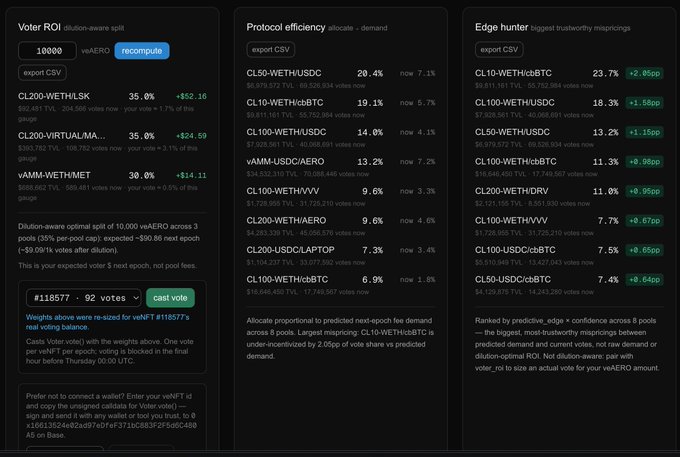
Task: Click the +1.58pp edge badge
Action: coord(644,103)
